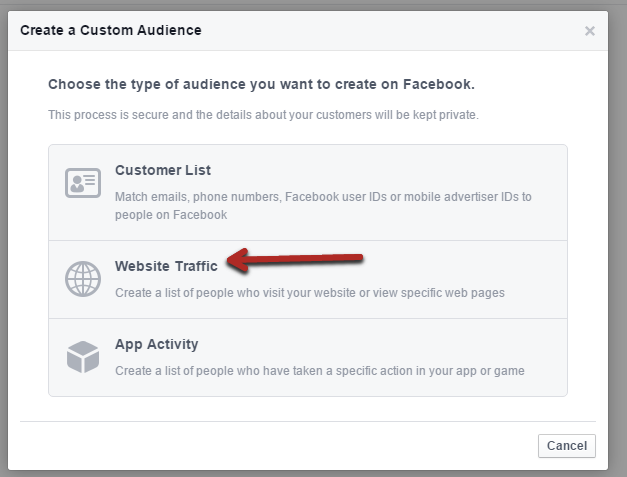The image size is (627, 477).
Task: Choose the Website Traffic title
Action: (x=166, y=266)
